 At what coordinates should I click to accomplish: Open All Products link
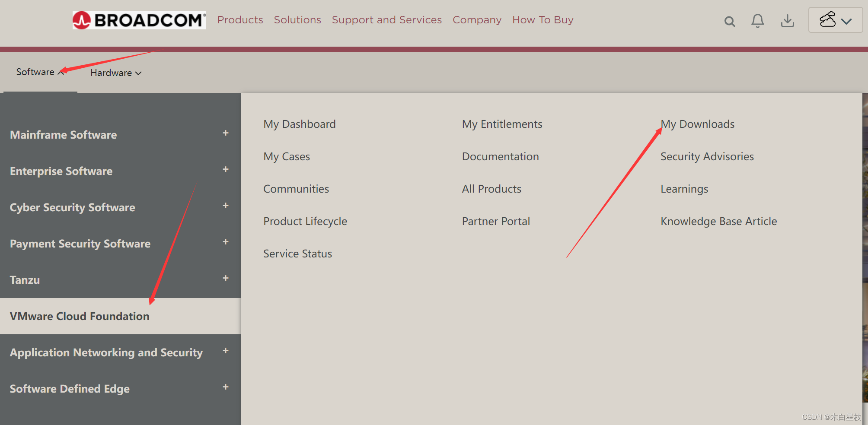491,189
